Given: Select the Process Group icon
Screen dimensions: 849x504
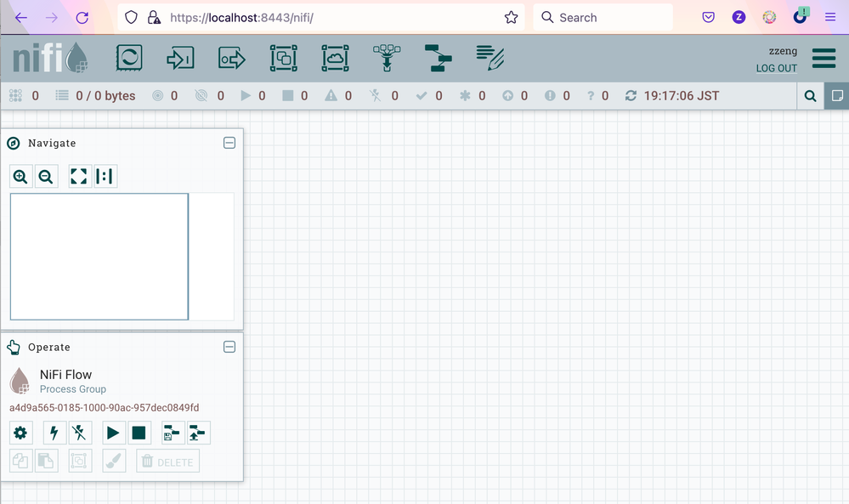Looking at the screenshot, I should click(283, 58).
